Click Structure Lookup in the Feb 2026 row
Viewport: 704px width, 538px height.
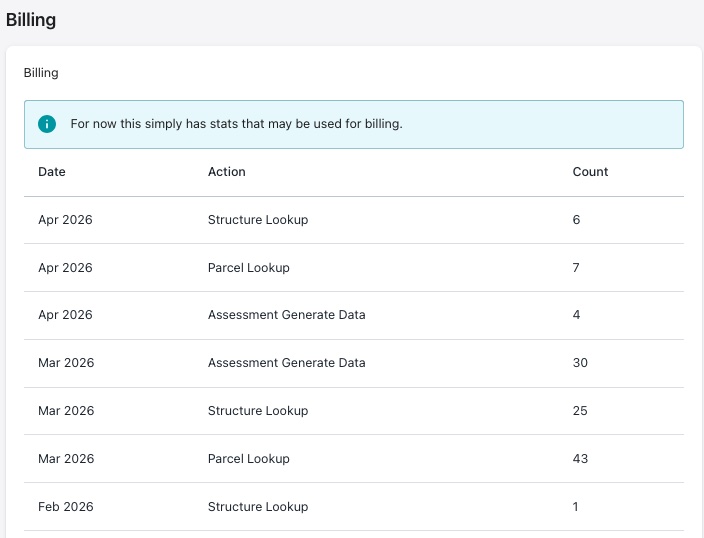(258, 507)
